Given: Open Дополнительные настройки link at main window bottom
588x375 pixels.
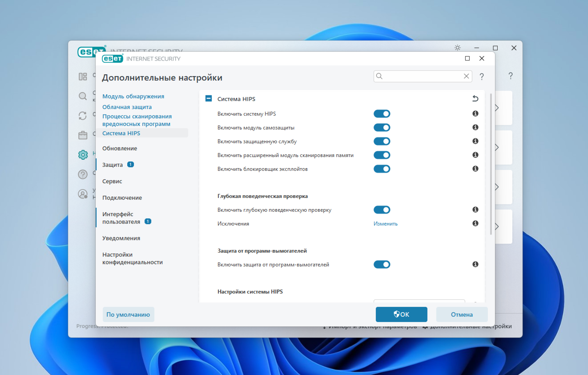Looking at the screenshot, I should pyautogui.click(x=467, y=327).
